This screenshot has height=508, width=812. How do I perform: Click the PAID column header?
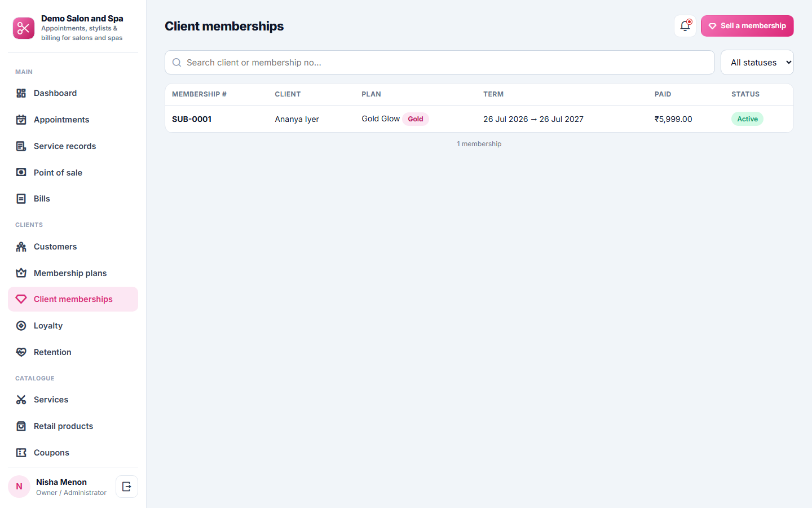(663, 94)
